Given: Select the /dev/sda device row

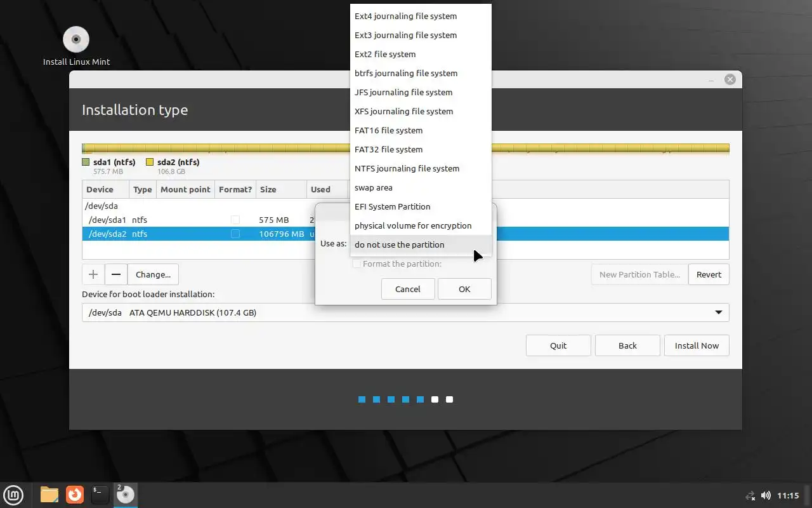Looking at the screenshot, I should click(405, 206).
